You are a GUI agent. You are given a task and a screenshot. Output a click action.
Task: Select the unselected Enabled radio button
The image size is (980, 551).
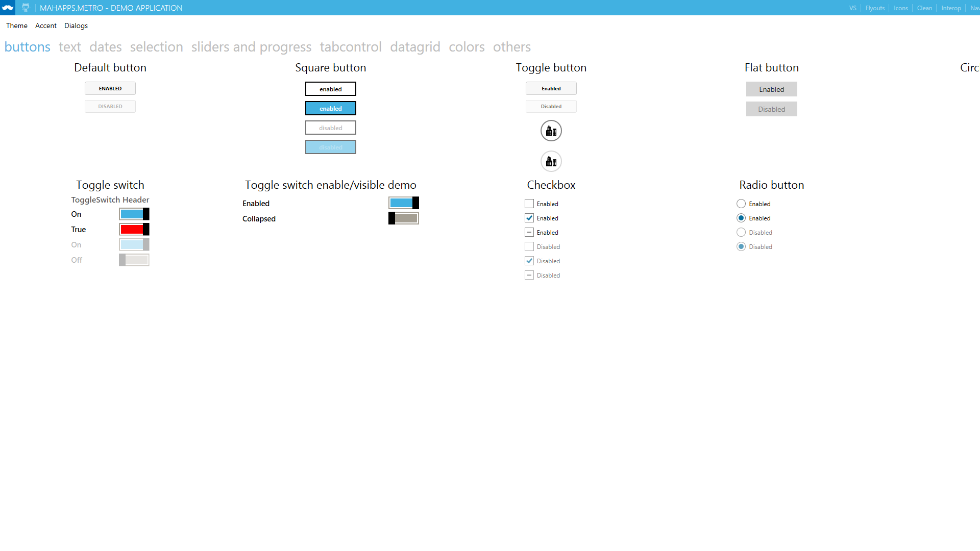(741, 204)
